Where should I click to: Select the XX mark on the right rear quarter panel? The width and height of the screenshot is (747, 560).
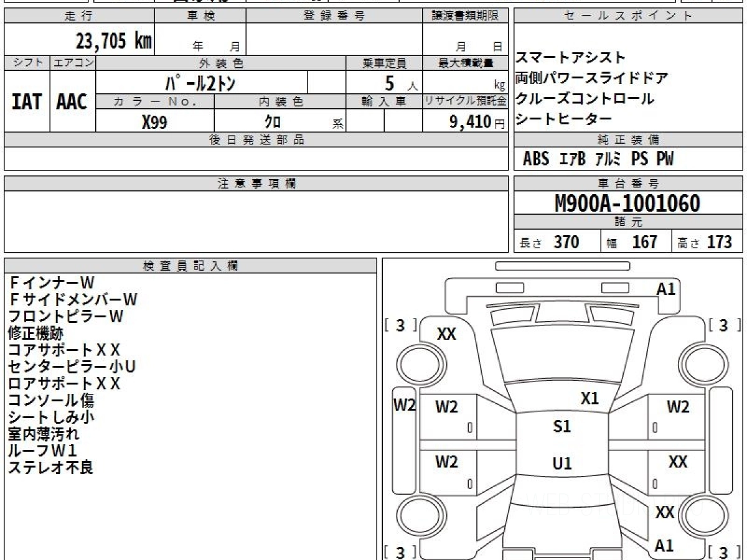pos(665,512)
